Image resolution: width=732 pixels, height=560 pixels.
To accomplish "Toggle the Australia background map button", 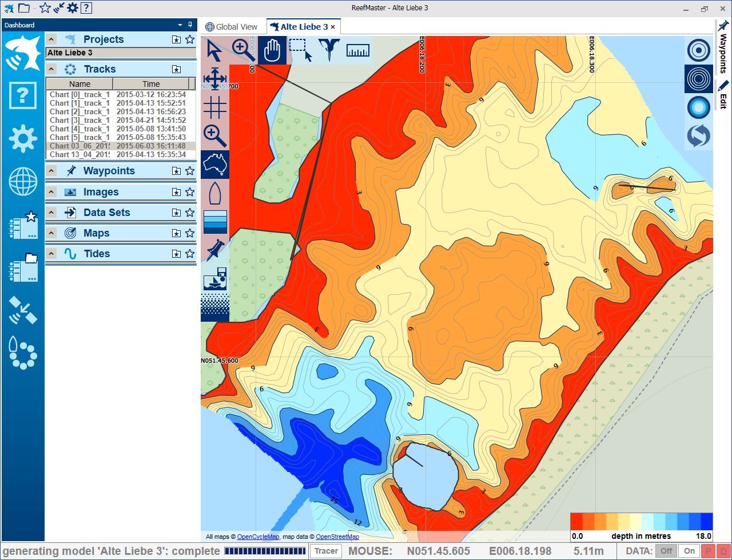I will pos(215,165).
